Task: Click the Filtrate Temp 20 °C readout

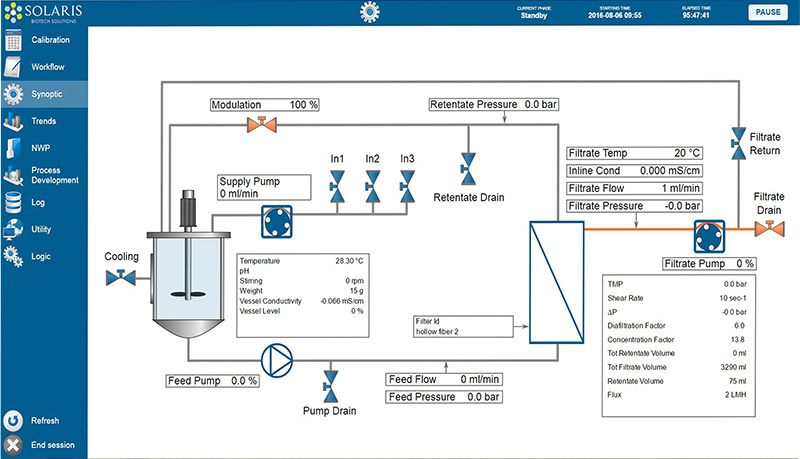Action: [x=635, y=153]
